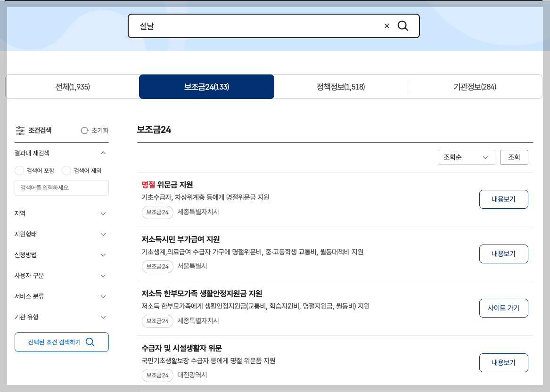
Task: Click 사이트 가기 for 저소득 한부모가족 지원
Action: pos(503,308)
